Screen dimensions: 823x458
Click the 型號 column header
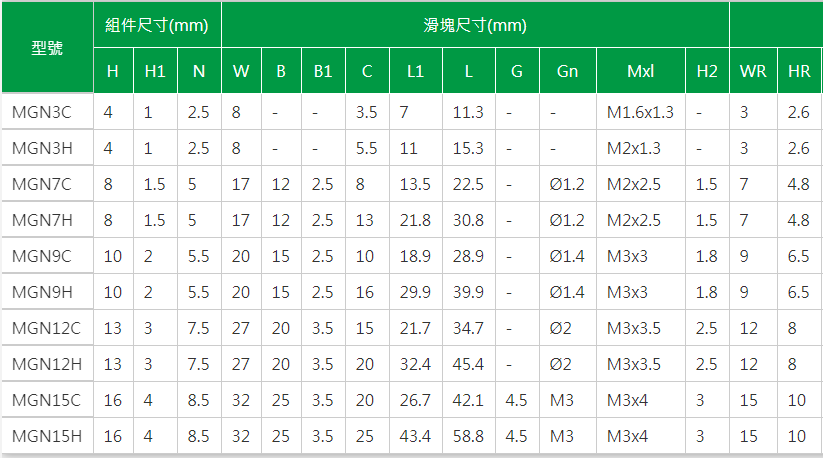pyautogui.click(x=47, y=48)
